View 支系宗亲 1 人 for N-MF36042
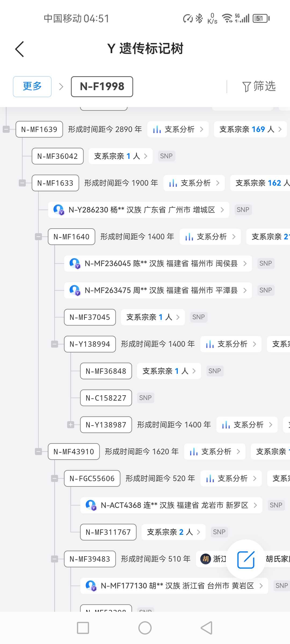 point(121,156)
